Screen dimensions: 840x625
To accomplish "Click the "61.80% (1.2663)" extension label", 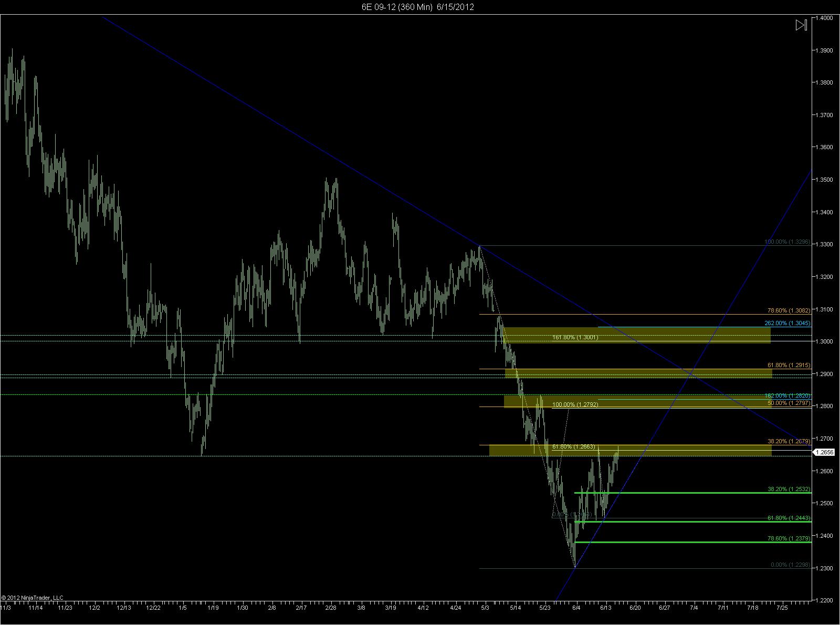I will pyautogui.click(x=574, y=446).
